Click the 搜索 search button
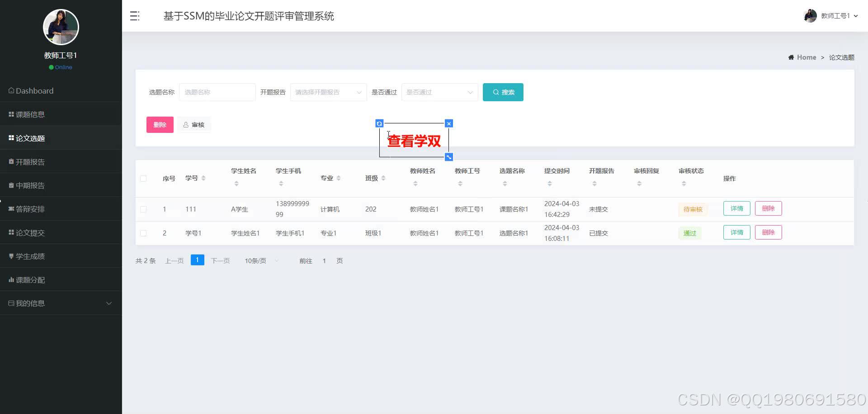The height and width of the screenshot is (414, 868). click(503, 92)
